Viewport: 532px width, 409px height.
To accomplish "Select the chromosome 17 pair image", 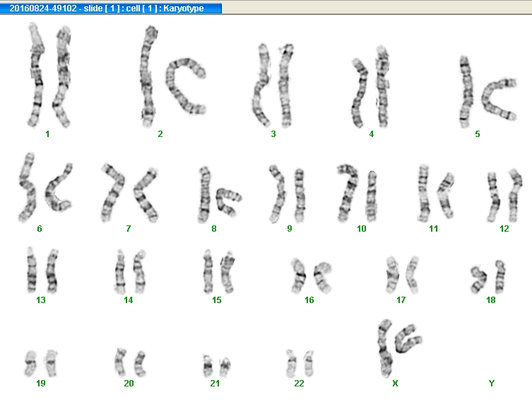I will click(x=403, y=275).
